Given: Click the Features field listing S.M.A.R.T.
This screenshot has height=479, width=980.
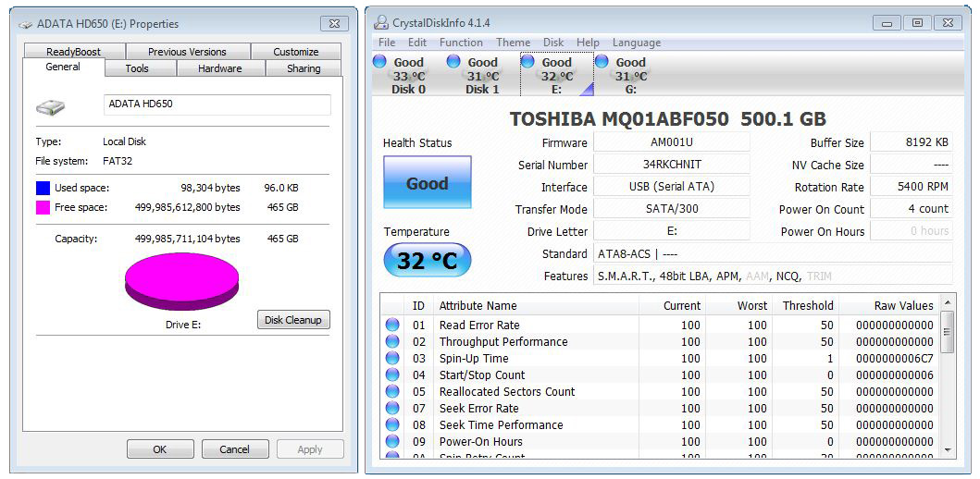Looking at the screenshot, I should (773, 276).
